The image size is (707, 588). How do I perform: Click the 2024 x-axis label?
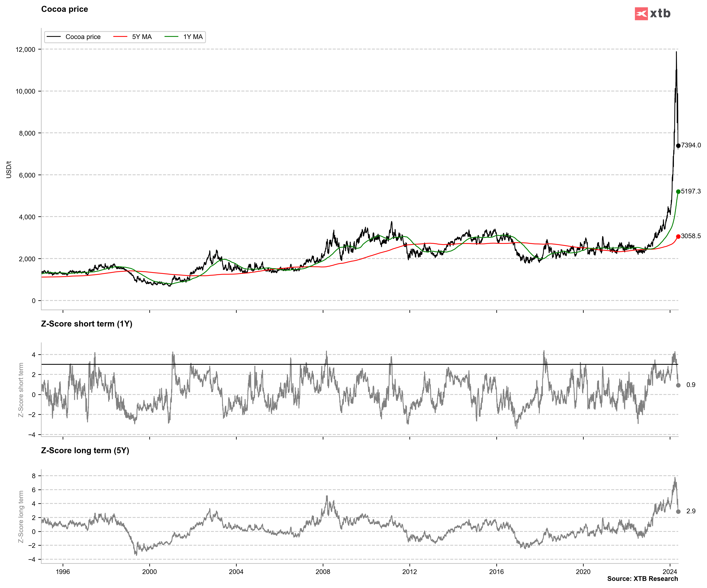[x=670, y=571]
